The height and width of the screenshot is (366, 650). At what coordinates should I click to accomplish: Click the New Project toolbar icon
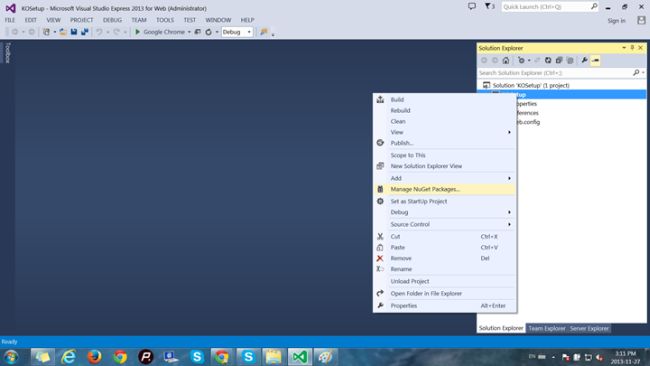point(46,32)
